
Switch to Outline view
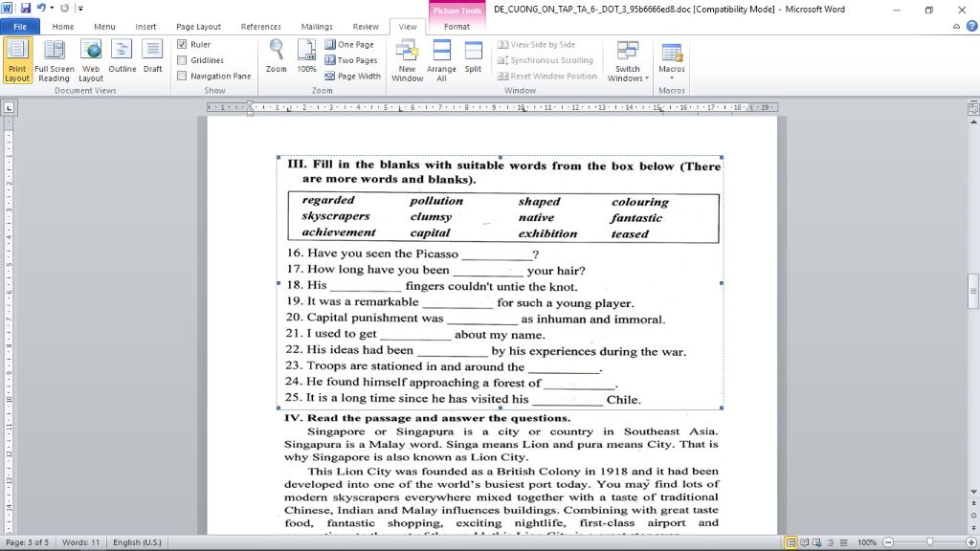[x=122, y=56]
